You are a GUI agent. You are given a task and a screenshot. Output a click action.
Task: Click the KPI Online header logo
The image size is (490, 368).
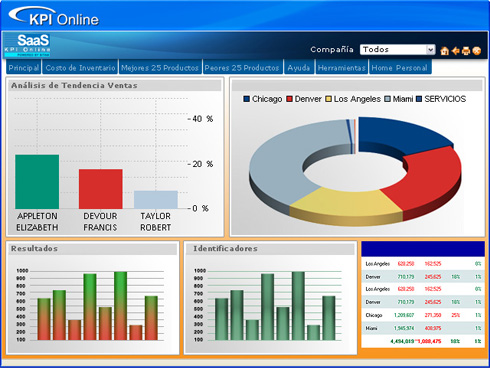pyautogui.click(x=54, y=17)
